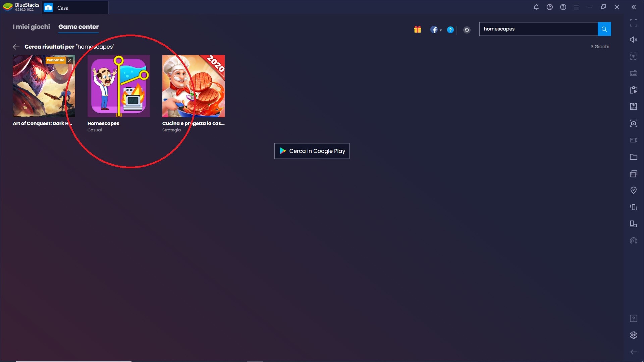
Task: Open BlueStacks settings gear
Action: pos(633,335)
